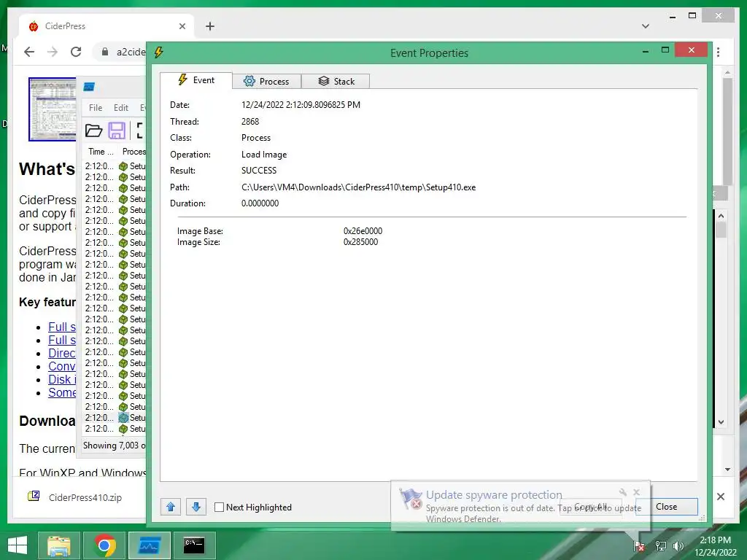Open the File menu in Process Monitor
The height and width of the screenshot is (560, 747).
pyautogui.click(x=96, y=108)
